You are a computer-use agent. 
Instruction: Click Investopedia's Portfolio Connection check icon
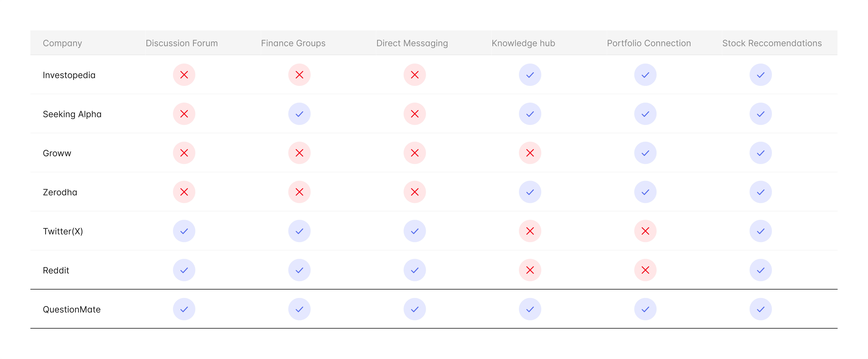(645, 75)
